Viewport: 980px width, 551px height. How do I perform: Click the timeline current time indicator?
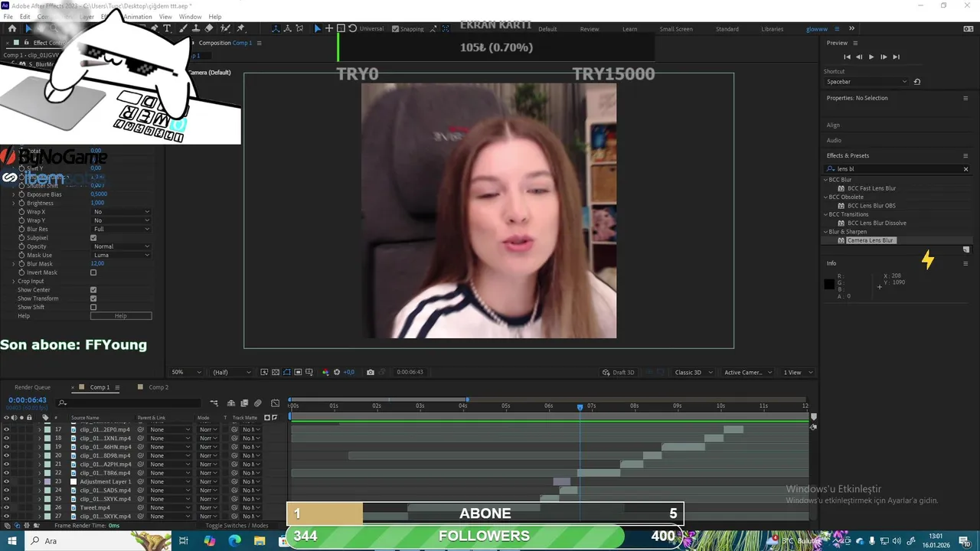tap(580, 407)
